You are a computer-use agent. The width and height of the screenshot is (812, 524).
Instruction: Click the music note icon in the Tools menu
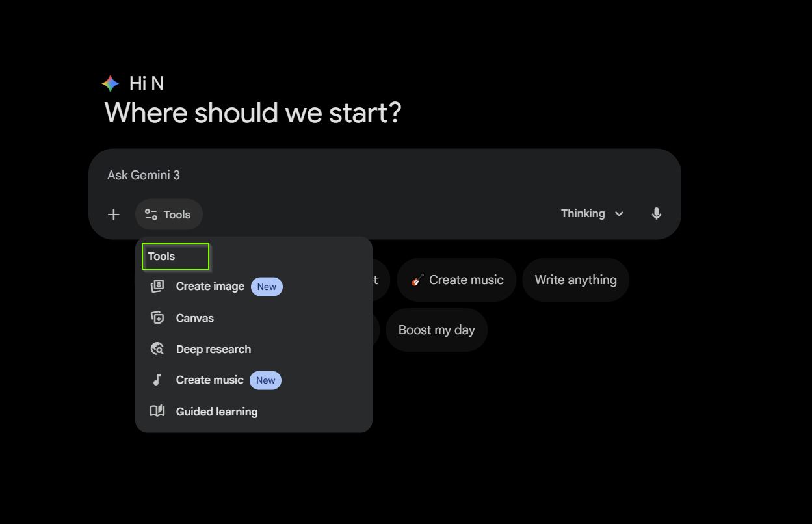click(157, 380)
